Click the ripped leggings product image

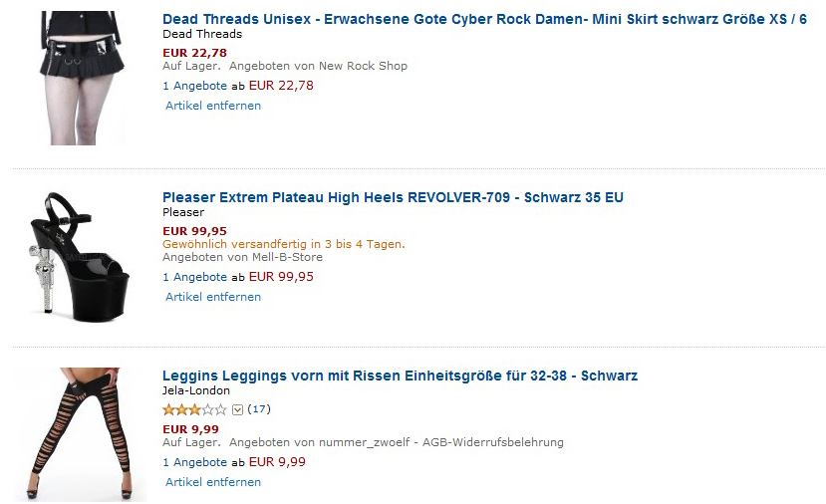(80, 434)
